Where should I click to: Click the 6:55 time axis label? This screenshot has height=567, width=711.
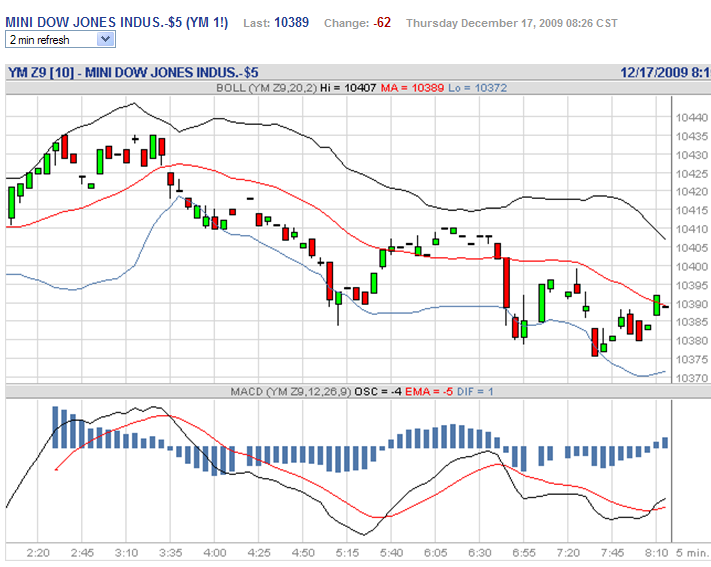pyautogui.click(x=524, y=553)
